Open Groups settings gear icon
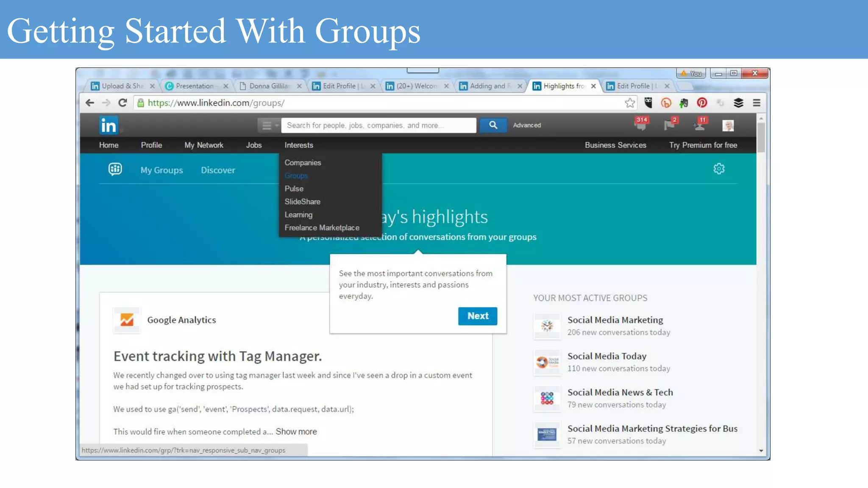Image resolution: width=868 pixels, height=488 pixels. coord(719,169)
